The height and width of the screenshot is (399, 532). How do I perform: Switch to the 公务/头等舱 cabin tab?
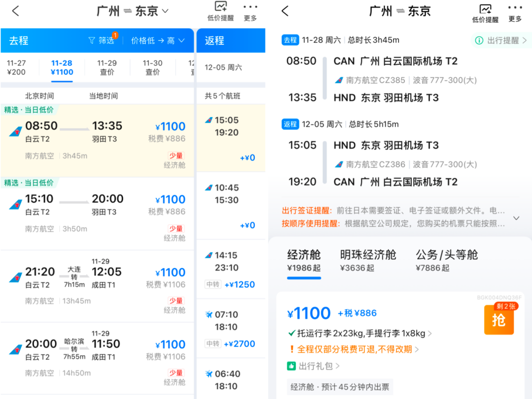(446, 260)
